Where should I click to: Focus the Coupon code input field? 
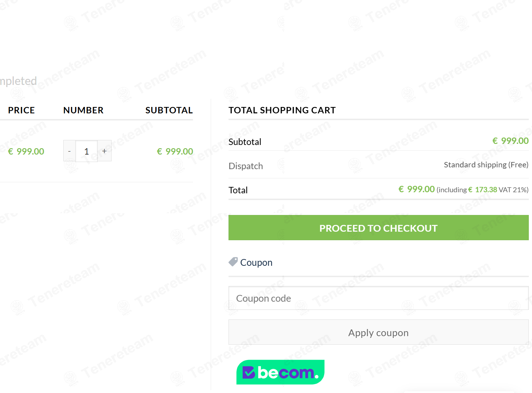[378, 298]
